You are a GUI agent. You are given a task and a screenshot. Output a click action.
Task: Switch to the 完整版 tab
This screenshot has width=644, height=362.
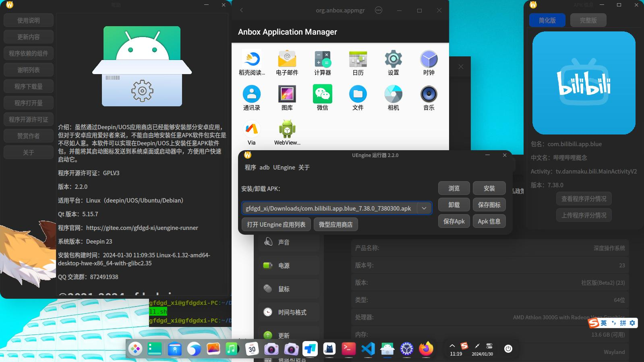[x=588, y=20]
